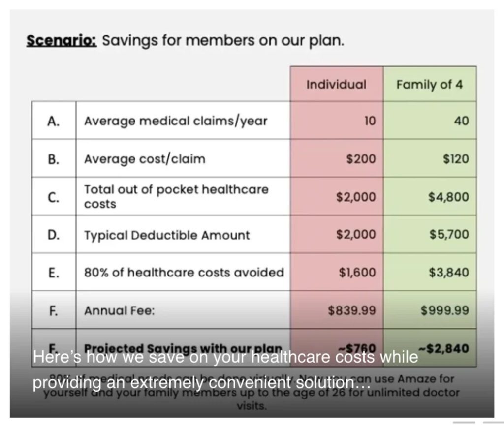Click the "Typical Deductible Amount" row label

(x=167, y=235)
